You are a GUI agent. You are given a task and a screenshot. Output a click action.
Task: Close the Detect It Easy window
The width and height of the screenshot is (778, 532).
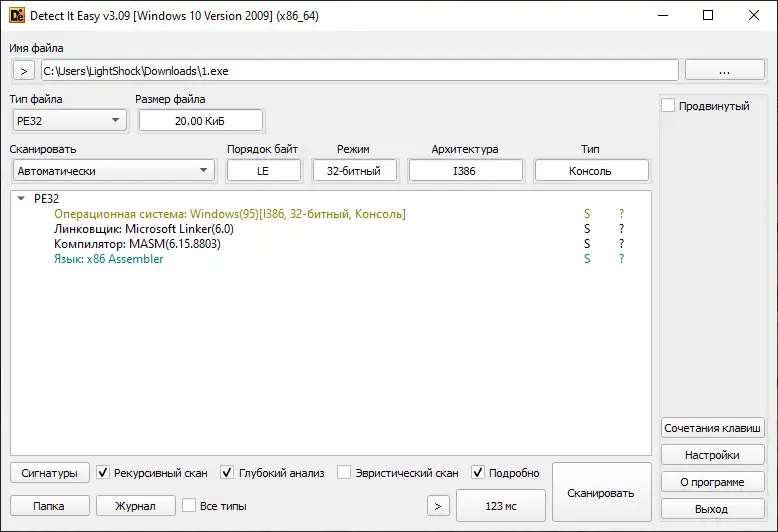click(x=754, y=15)
